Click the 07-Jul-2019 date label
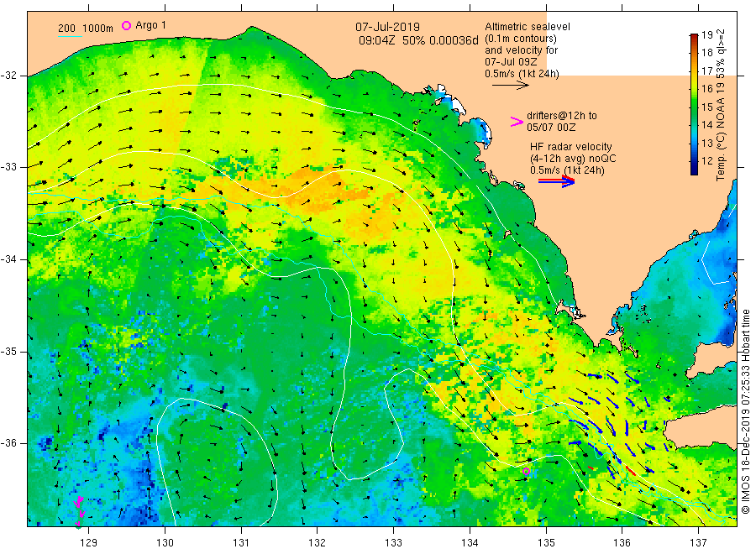The height and width of the screenshot is (554, 756). [x=387, y=27]
